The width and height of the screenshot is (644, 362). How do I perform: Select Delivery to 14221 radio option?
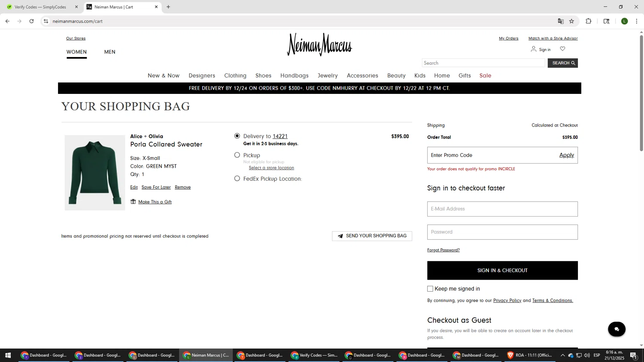click(237, 136)
